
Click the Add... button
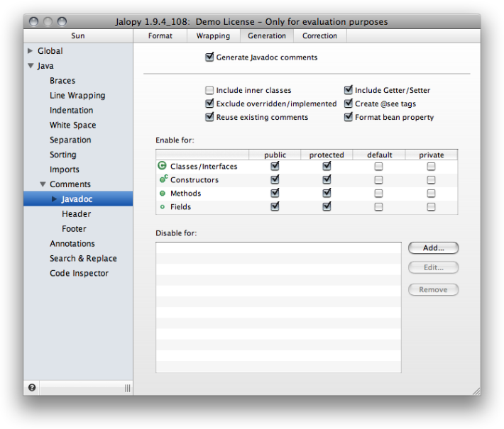pyautogui.click(x=433, y=248)
